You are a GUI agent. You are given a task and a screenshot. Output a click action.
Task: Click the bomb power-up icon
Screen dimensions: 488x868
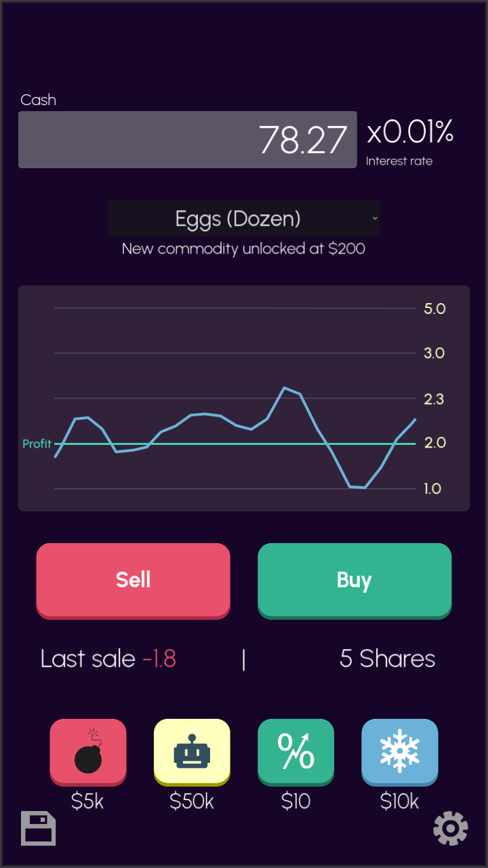88,752
